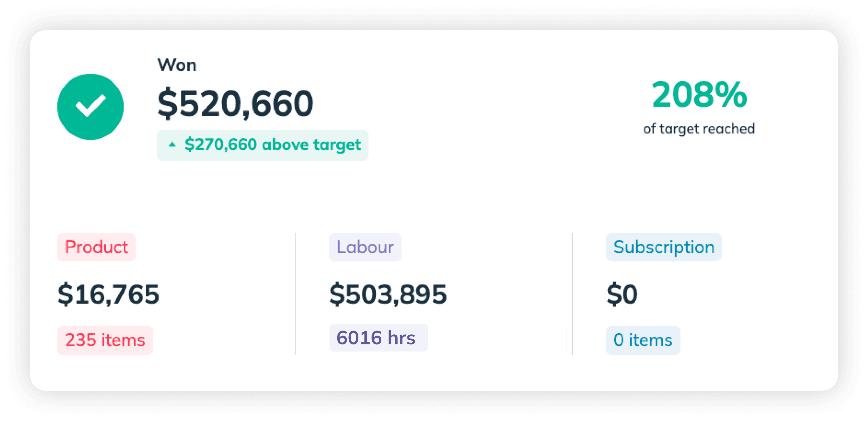This screenshot has height=421, width=868.
Task: Click the $0 subscription amount
Action: 622,294
